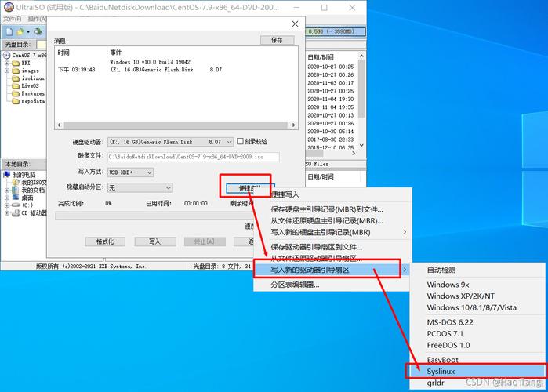Expand the CD 驱动器 tree node
This screenshot has height=392, width=548.
point(7,213)
